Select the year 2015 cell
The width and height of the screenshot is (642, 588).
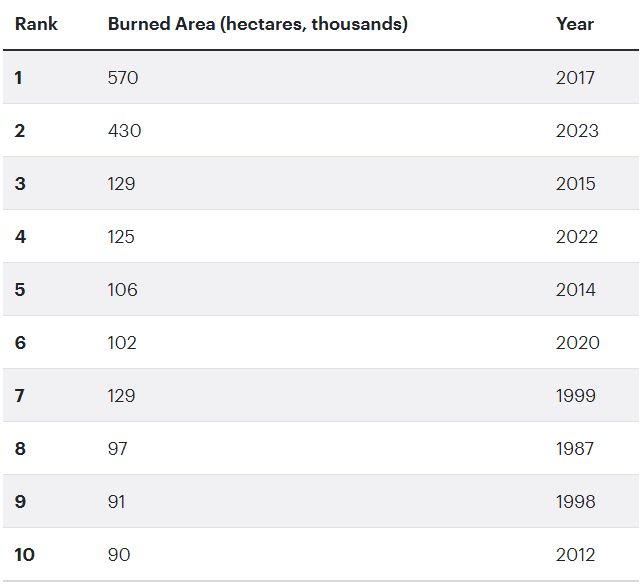click(x=575, y=184)
